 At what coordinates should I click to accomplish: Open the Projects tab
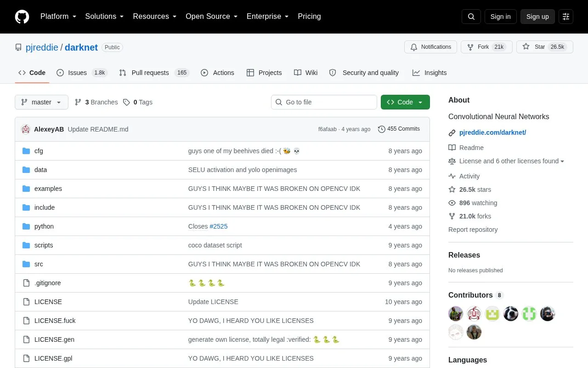coord(264,73)
